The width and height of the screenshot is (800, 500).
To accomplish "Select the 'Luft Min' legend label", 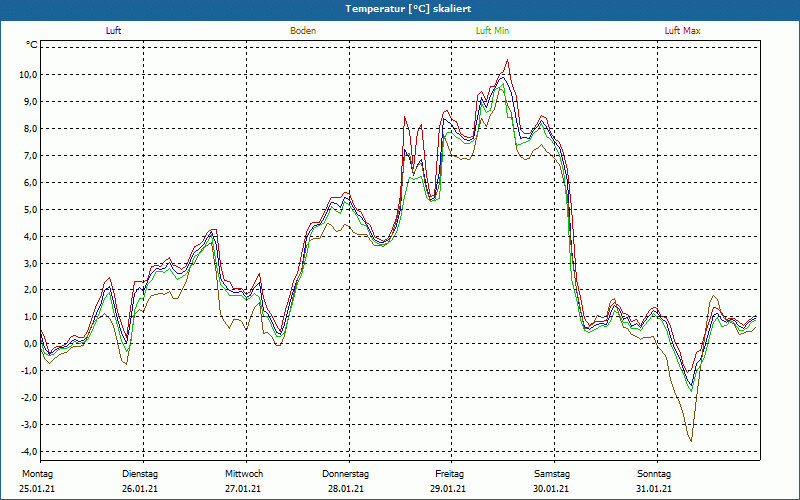I will [x=492, y=31].
